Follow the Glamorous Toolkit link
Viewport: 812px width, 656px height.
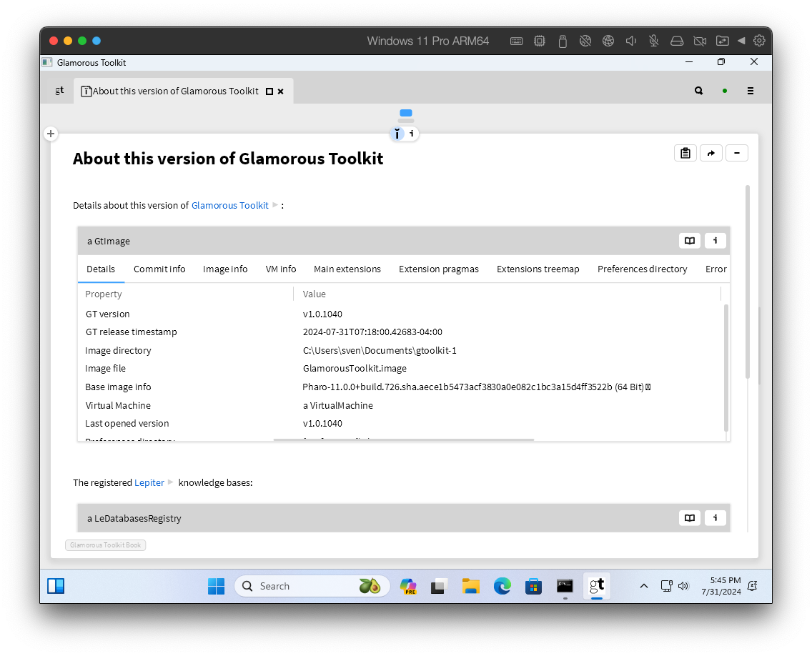[230, 206]
